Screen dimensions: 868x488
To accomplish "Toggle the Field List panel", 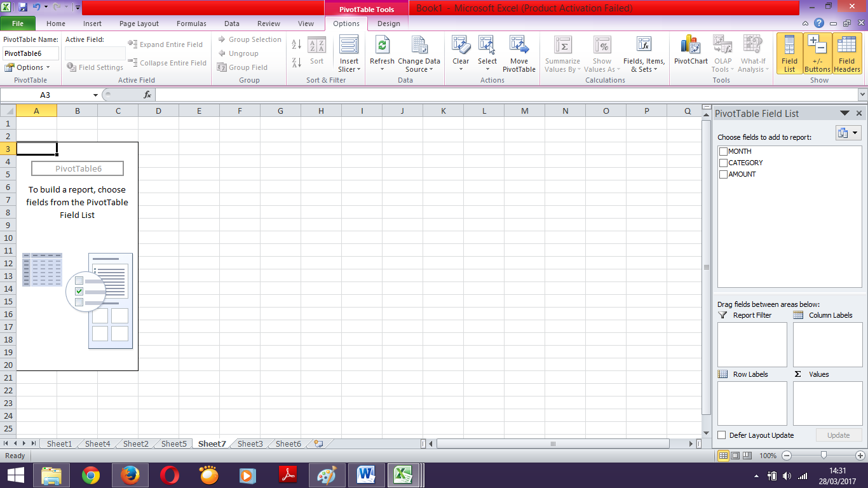I will [x=789, y=54].
